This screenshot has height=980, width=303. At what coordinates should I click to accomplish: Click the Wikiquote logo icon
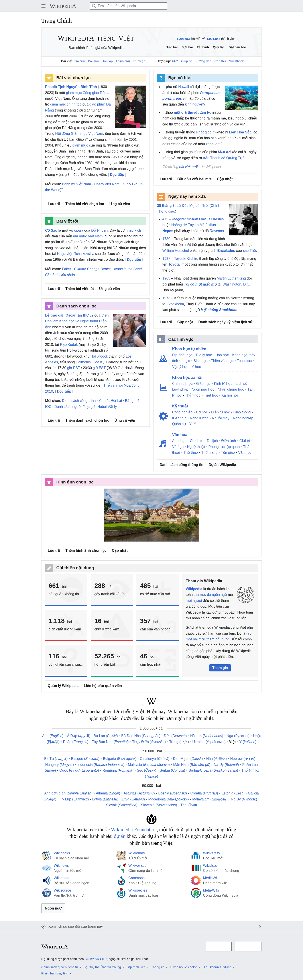pyautogui.click(x=46, y=880)
